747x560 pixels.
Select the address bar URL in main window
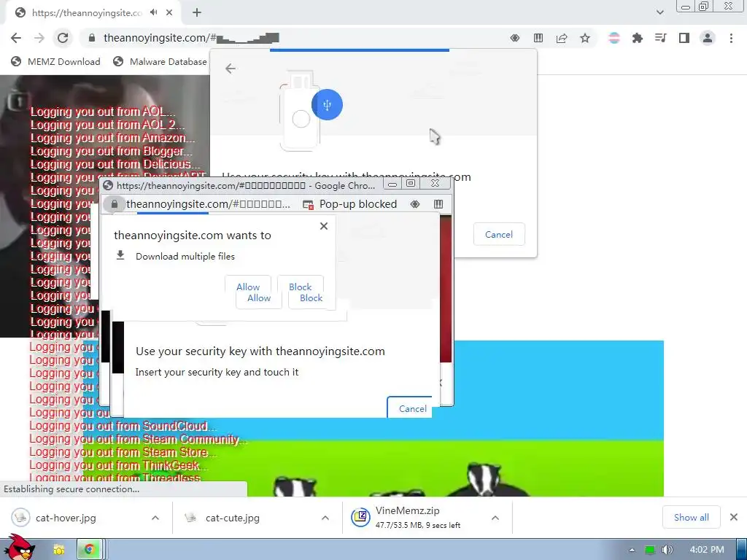[191, 38]
